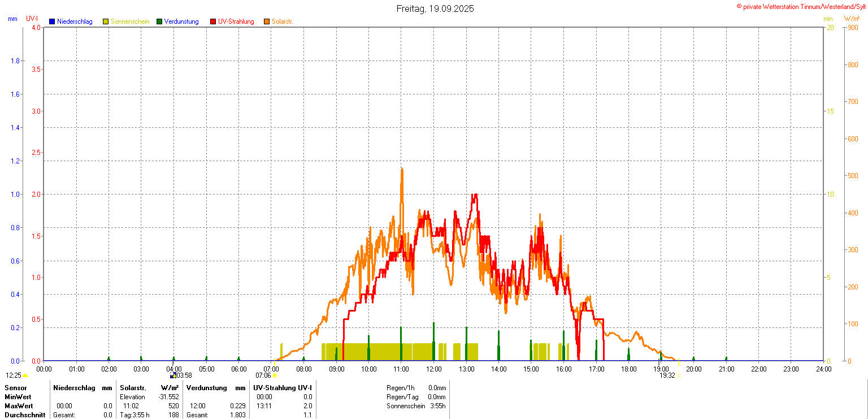Click the orange Solarstr. legend swatch
The width and height of the screenshot is (868, 419).
click(267, 21)
